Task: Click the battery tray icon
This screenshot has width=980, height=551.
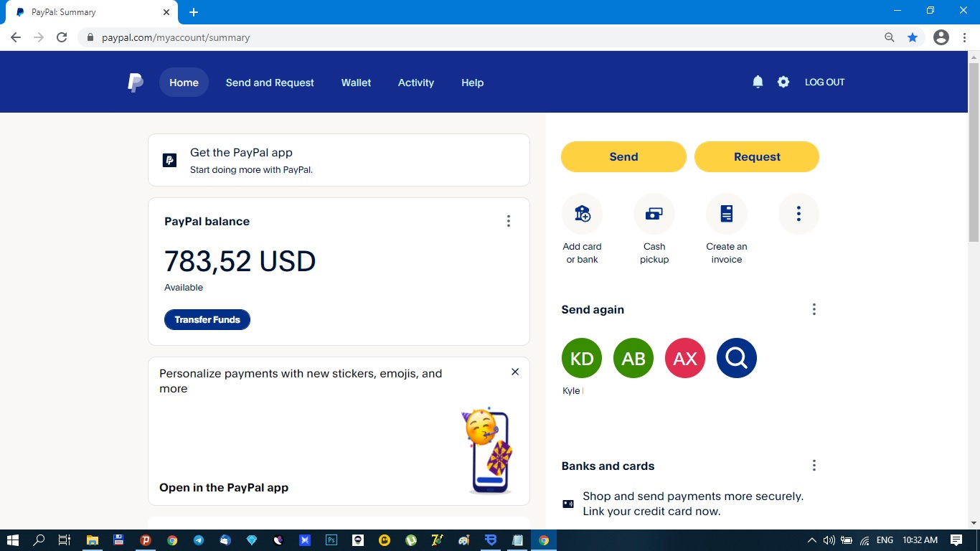Action: click(x=847, y=540)
